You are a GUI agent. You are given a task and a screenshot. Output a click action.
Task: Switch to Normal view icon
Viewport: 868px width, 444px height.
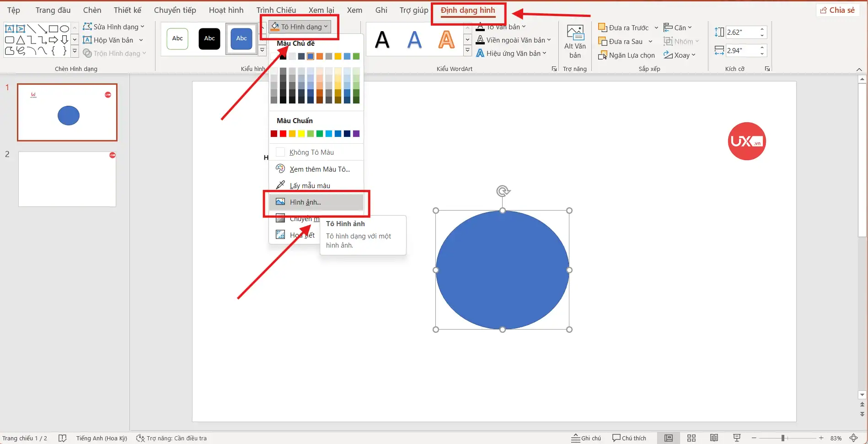tap(669, 438)
